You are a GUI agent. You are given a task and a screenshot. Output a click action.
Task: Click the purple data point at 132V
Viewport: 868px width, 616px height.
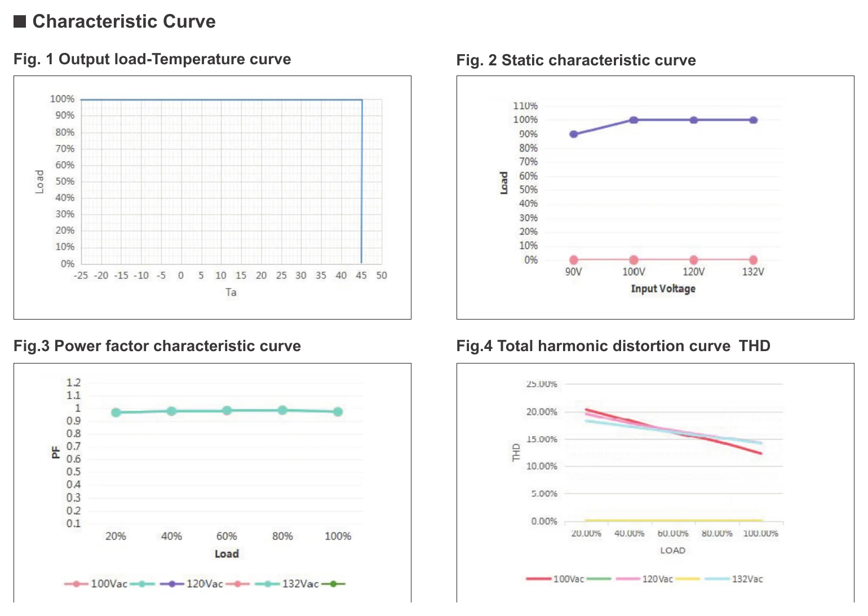tap(754, 120)
